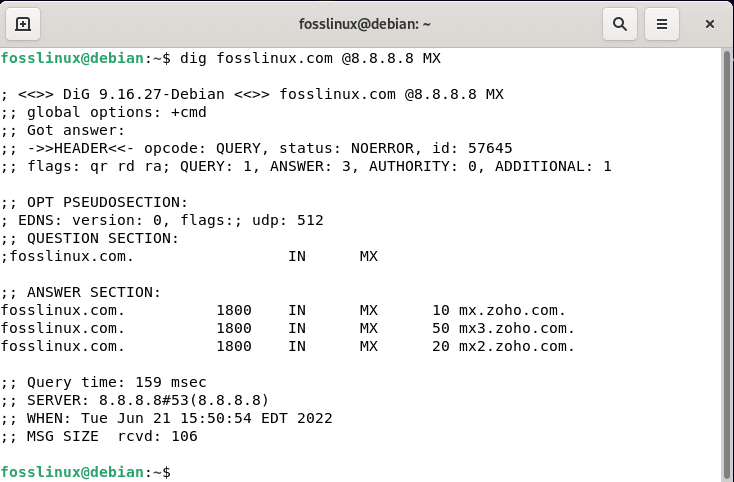Image resolution: width=734 pixels, height=482 pixels.
Task: Click the mx2.zoho.com. record value
Action: pos(517,346)
